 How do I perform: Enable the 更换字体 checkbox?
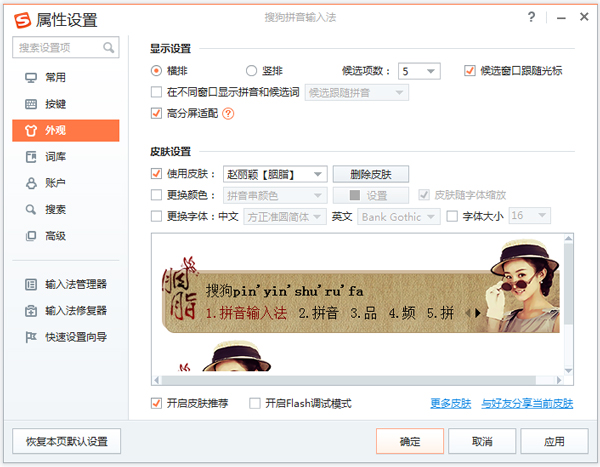click(156, 217)
